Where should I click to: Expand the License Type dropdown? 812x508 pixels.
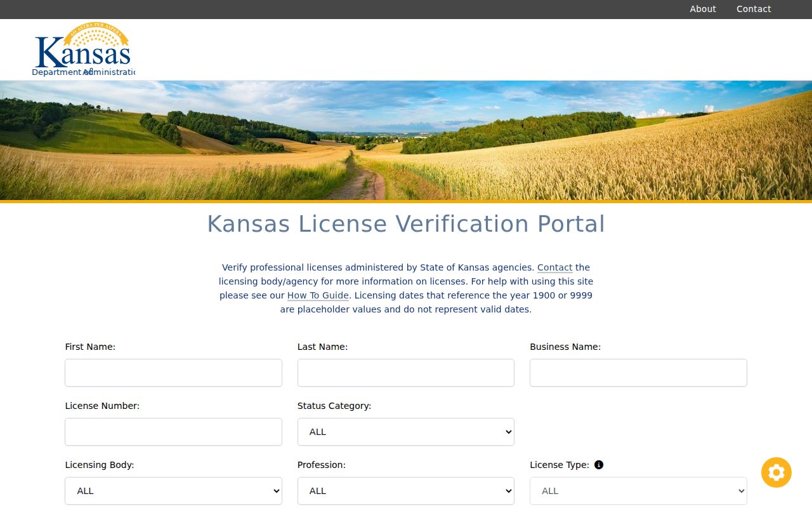638,491
